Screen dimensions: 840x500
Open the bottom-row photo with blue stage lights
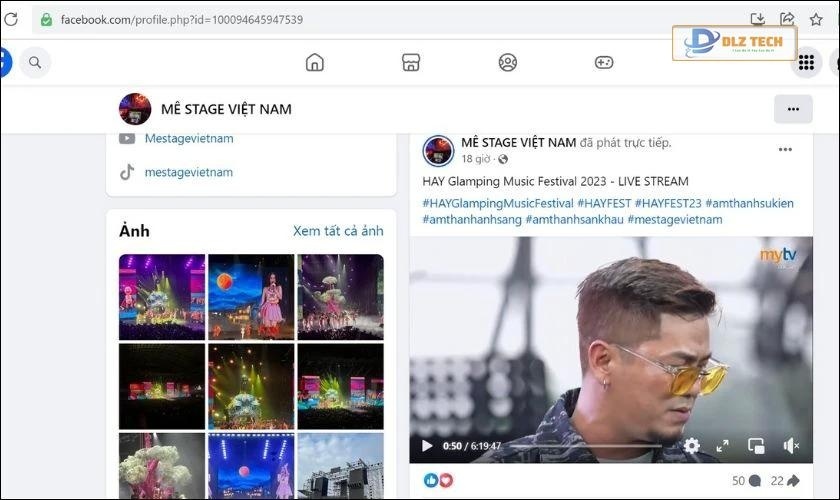(x=251, y=466)
